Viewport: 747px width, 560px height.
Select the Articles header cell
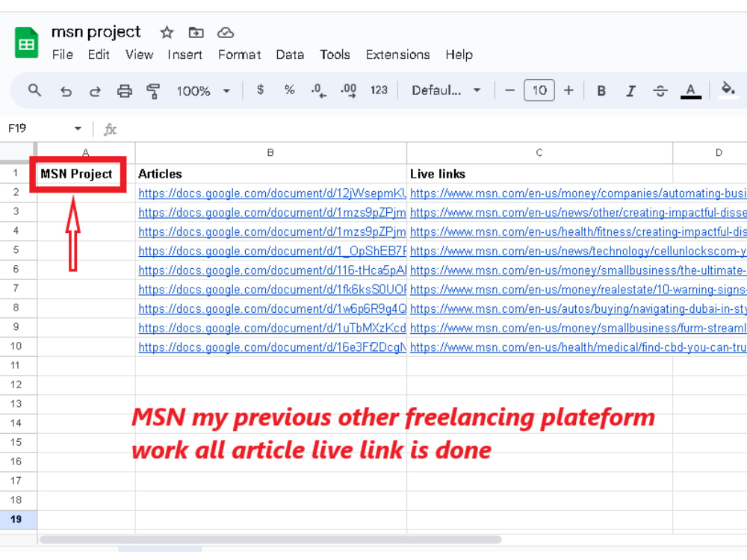coord(270,174)
